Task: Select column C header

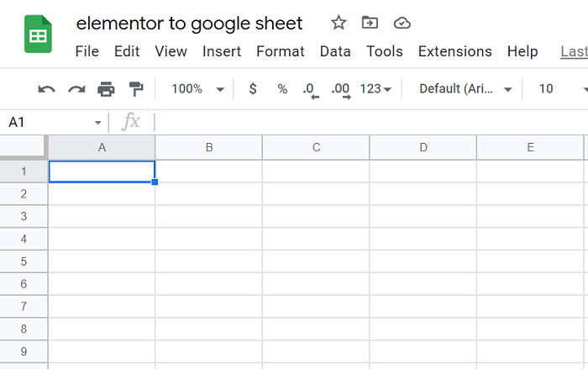Action: [x=316, y=148]
